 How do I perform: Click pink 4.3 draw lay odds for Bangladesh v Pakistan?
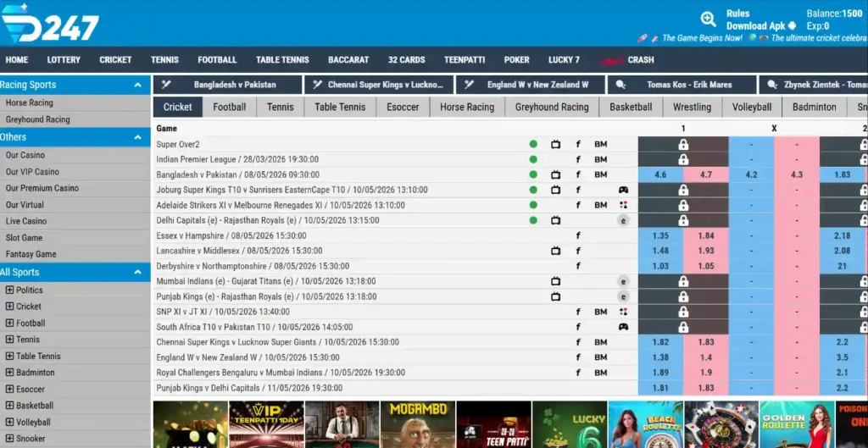pyautogui.click(x=797, y=174)
